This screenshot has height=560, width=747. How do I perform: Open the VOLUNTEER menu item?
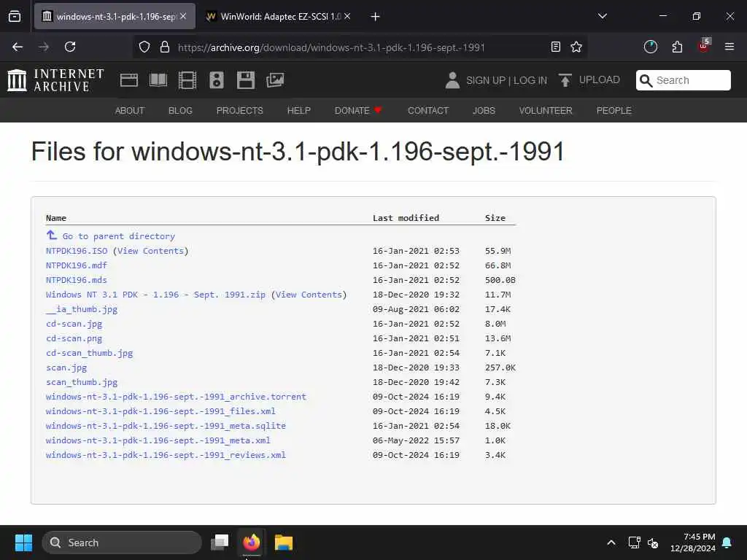546,111
